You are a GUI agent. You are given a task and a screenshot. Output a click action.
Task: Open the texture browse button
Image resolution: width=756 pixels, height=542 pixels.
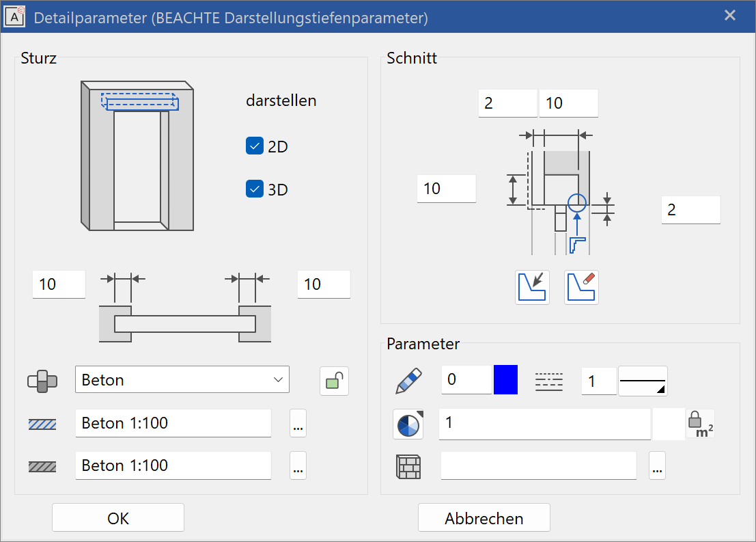point(657,465)
